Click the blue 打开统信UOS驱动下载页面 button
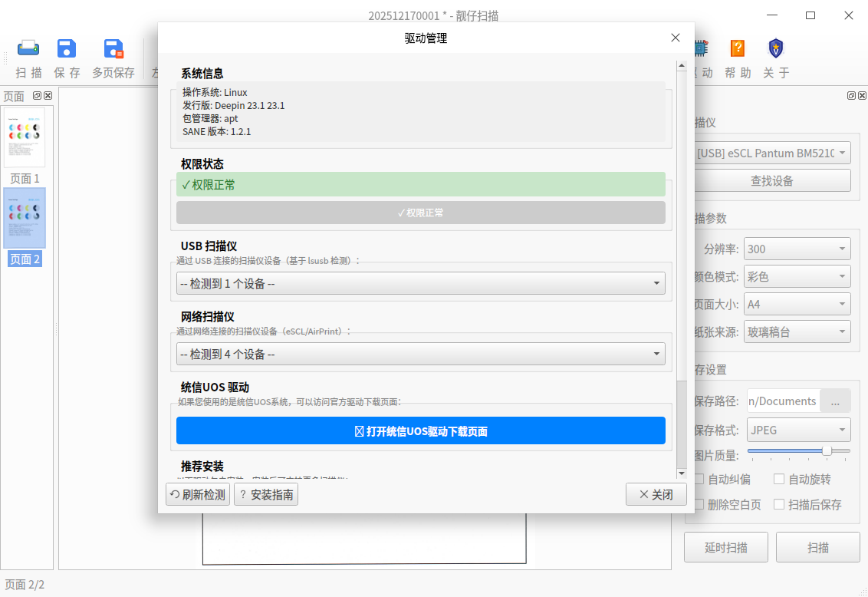The width and height of the screenshot is (868, 597). click(x=421, y=430)
